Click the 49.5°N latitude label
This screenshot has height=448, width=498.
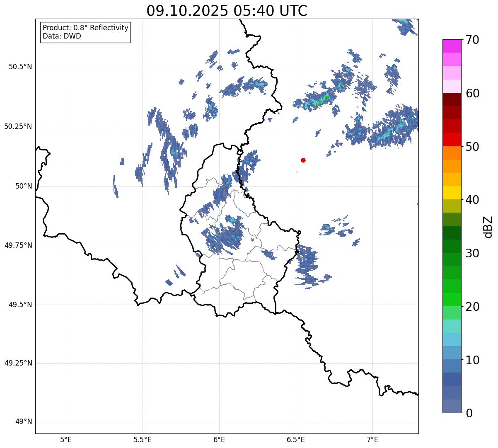click(x=20, y=305)
